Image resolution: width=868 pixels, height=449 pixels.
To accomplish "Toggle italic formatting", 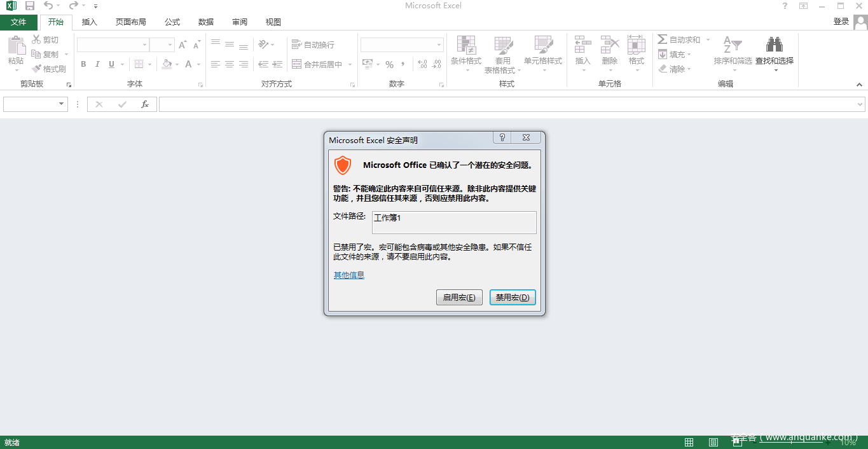I will (97, 64).
